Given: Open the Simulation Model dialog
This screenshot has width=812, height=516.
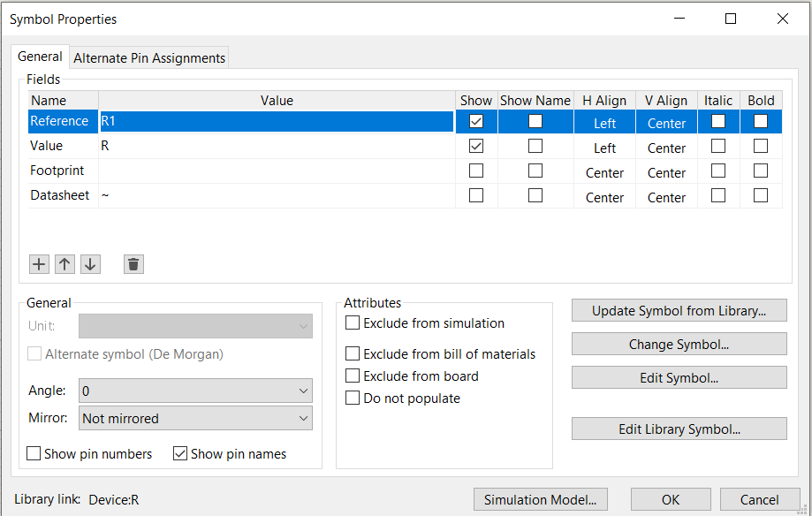Looking at the screenshot, I should (541, 500).
